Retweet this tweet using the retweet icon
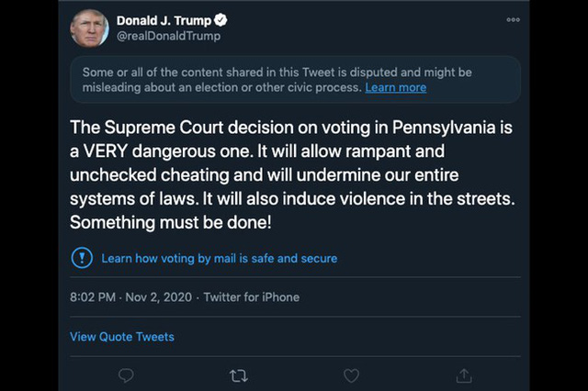588x391 pixels. pyautogui.click(x=238, y=375)
